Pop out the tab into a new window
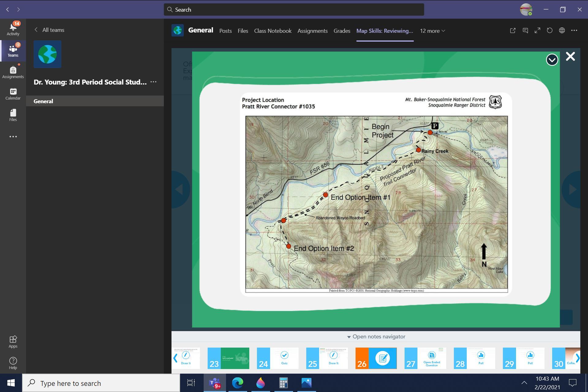The image size is (588, 392). pyautogui.click(x=513, y=31)
